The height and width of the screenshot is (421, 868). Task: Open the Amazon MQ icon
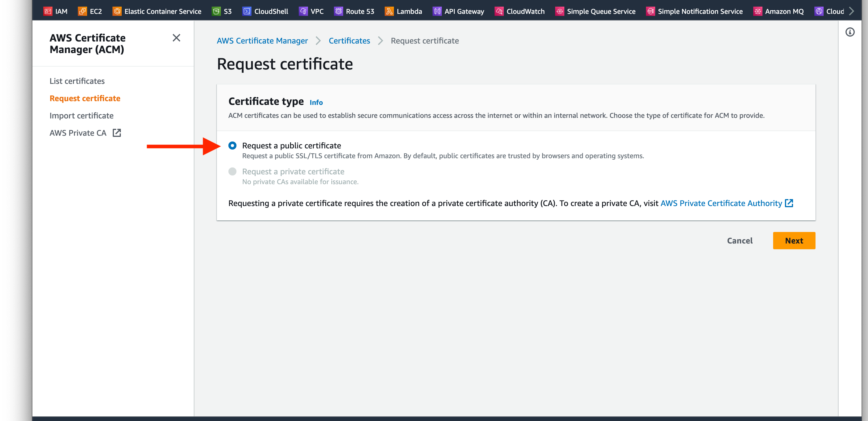(758, 11)
